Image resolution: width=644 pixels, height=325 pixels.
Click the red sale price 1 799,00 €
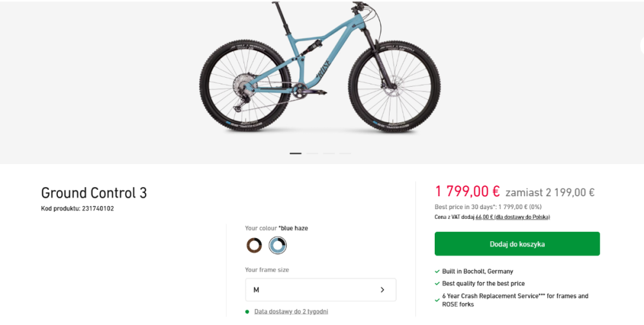coord(468,191)
